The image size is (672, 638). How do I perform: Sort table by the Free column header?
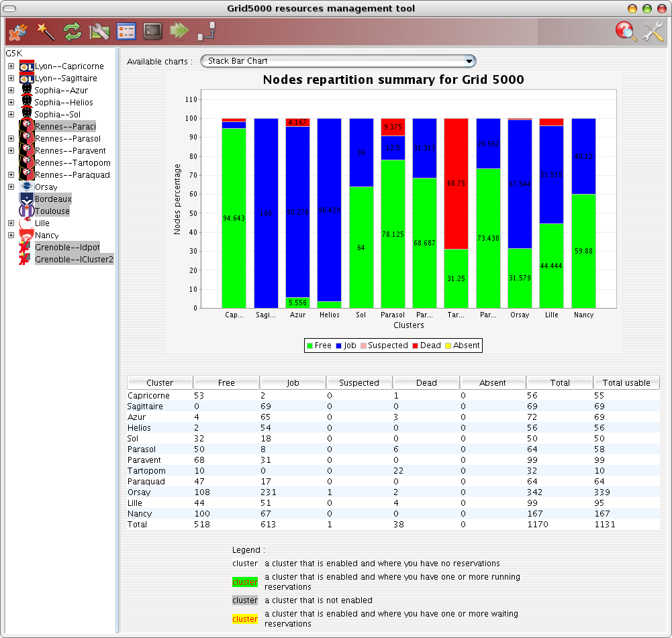[x=226, y=382]
